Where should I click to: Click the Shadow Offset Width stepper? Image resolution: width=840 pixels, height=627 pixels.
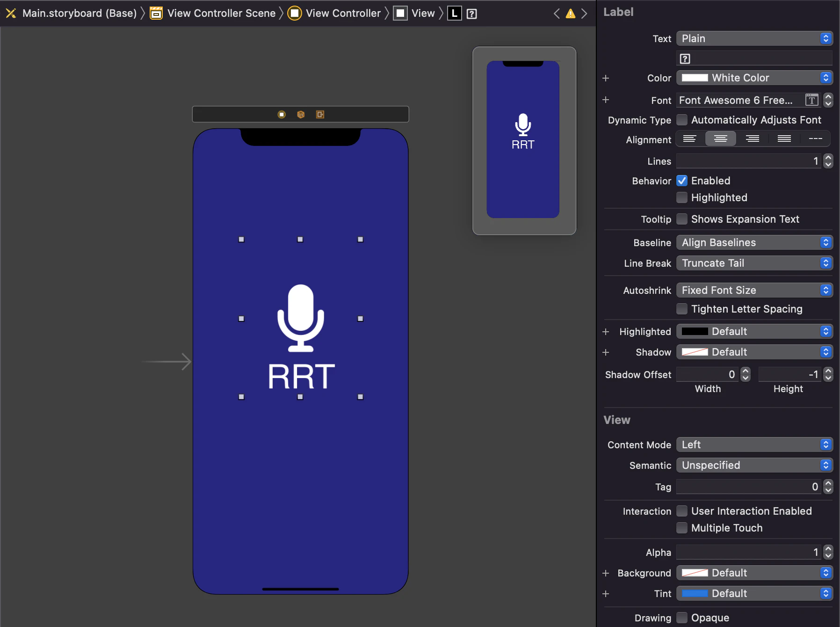(x=746, y=375)
